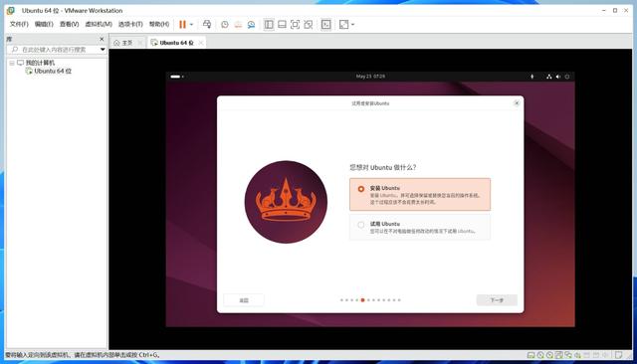Open the Ubuntu volume indicator
Screen dimensions: 637x364
[x=558, y=77]
